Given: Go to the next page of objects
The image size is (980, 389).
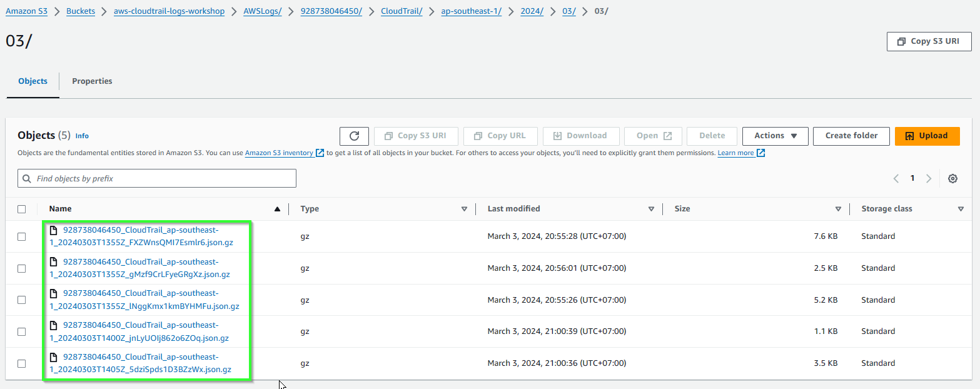Looking at the screenshot, I should coord(929,178).
